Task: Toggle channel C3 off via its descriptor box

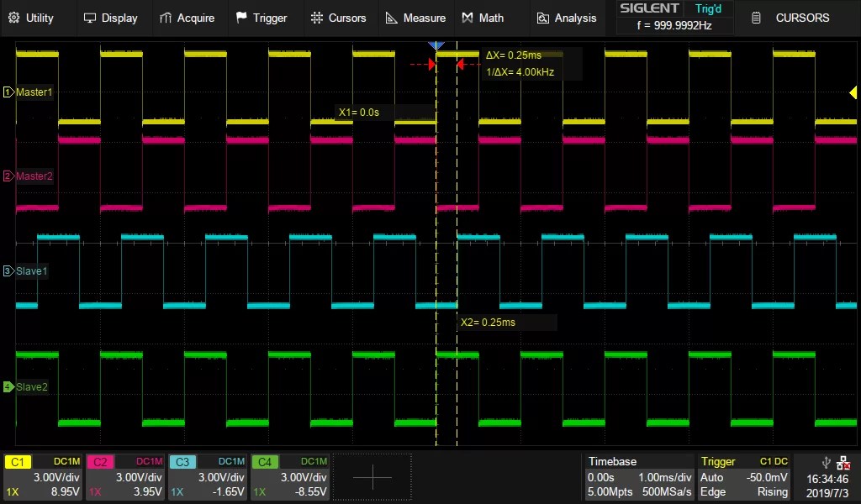Action: pos(207,476)
